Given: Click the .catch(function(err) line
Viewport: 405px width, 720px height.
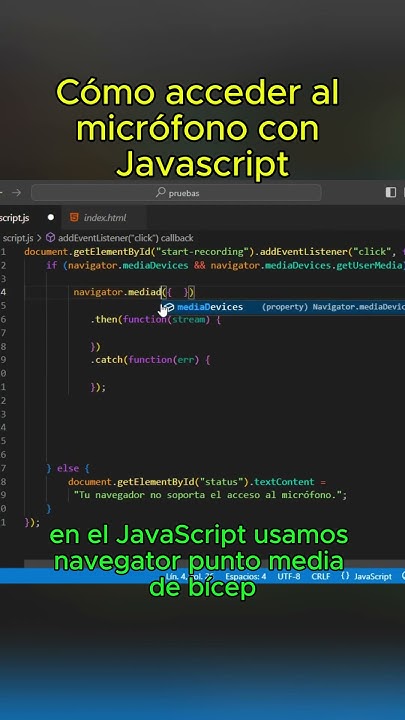Looking at the screenshot, I should point(150,360).
